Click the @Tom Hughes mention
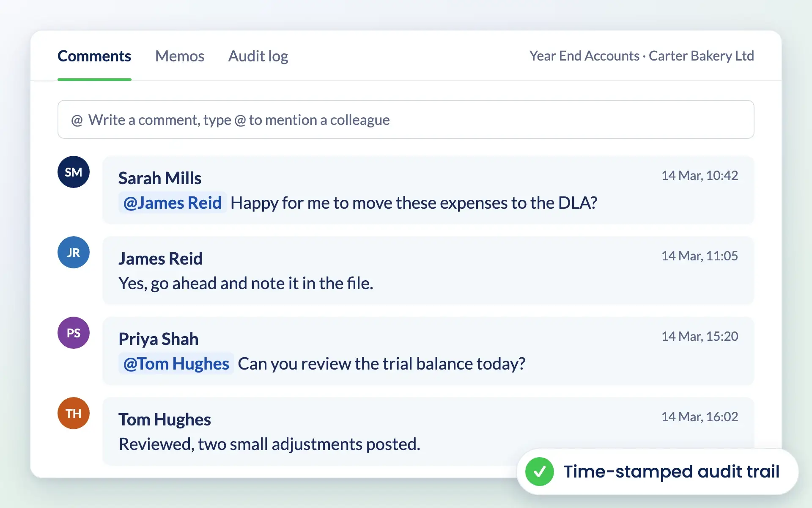Viewport: 812px width, 508px height. tap(176, 364)
